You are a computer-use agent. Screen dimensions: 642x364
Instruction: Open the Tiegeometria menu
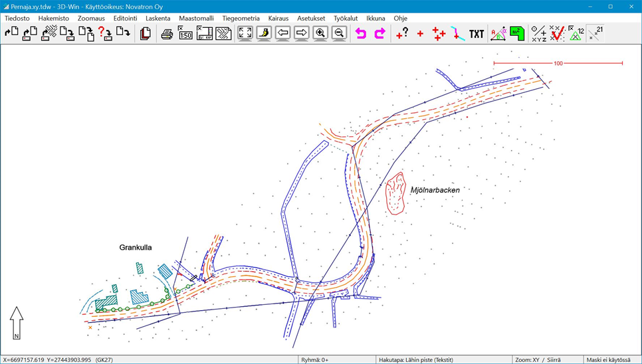point(241,19)
